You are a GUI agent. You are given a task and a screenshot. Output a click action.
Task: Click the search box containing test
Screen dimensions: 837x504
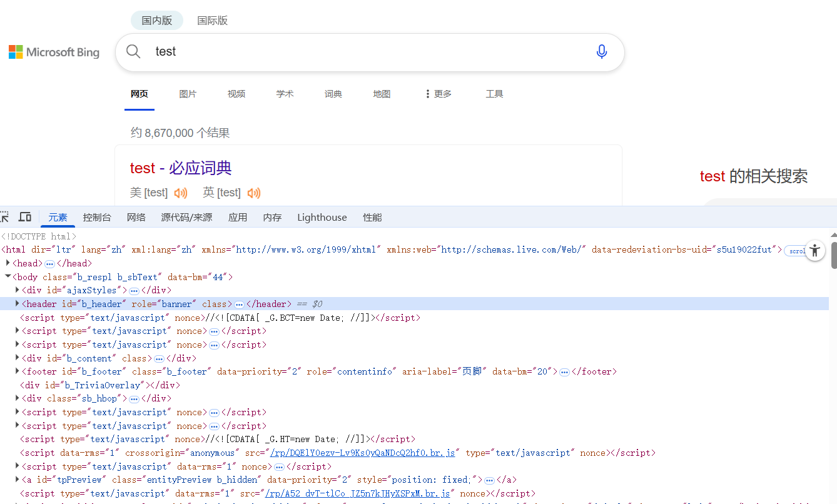coord(370,52)
